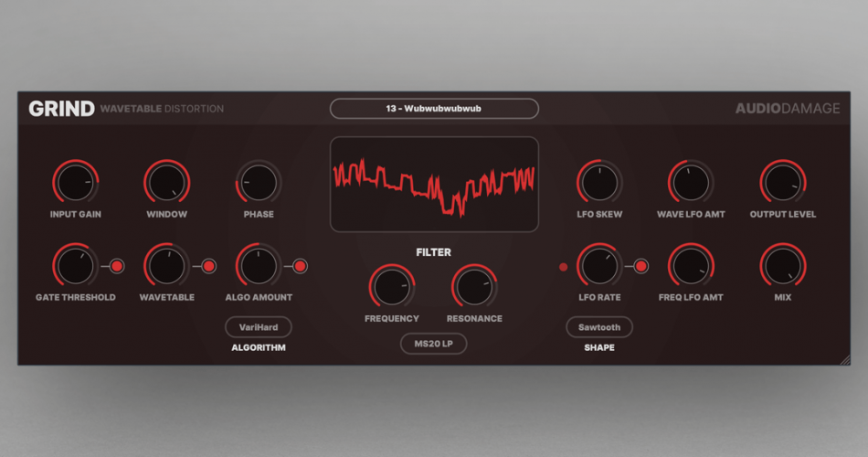Click the Output Level knob

[783, 182]
